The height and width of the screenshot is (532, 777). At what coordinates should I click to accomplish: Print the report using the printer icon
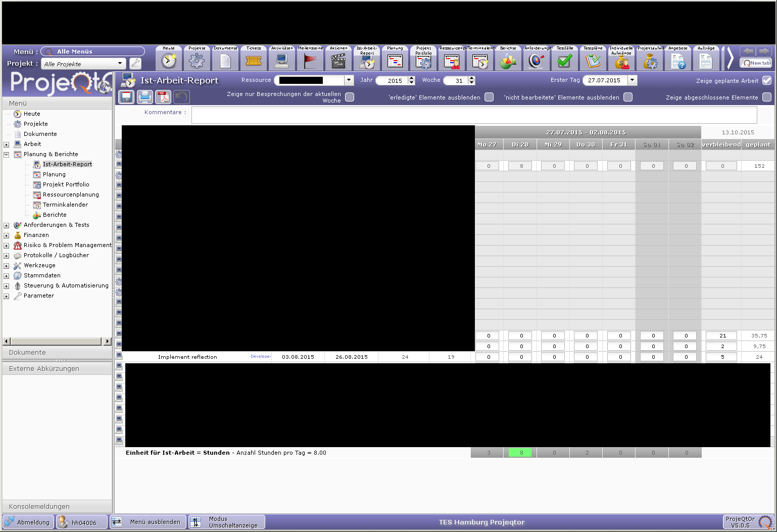click(x=145, y=97)
